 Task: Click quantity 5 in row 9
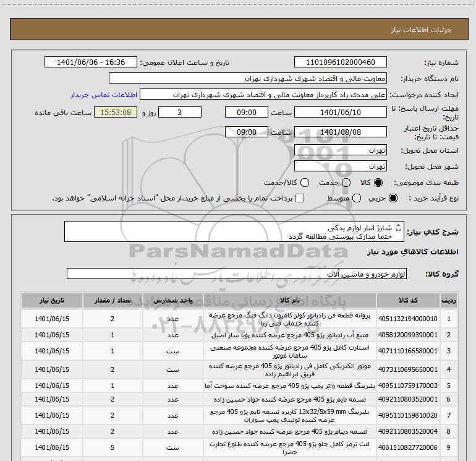tap(113, 447)
